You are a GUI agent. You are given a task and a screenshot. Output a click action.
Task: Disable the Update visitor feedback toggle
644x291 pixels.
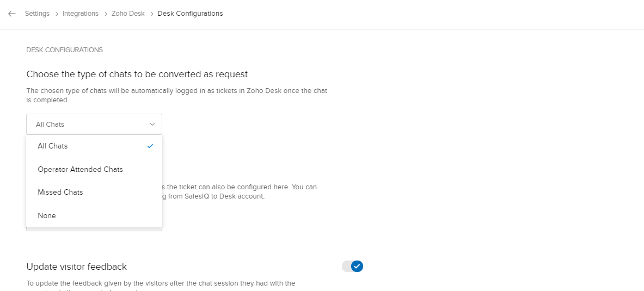[352, 266]
